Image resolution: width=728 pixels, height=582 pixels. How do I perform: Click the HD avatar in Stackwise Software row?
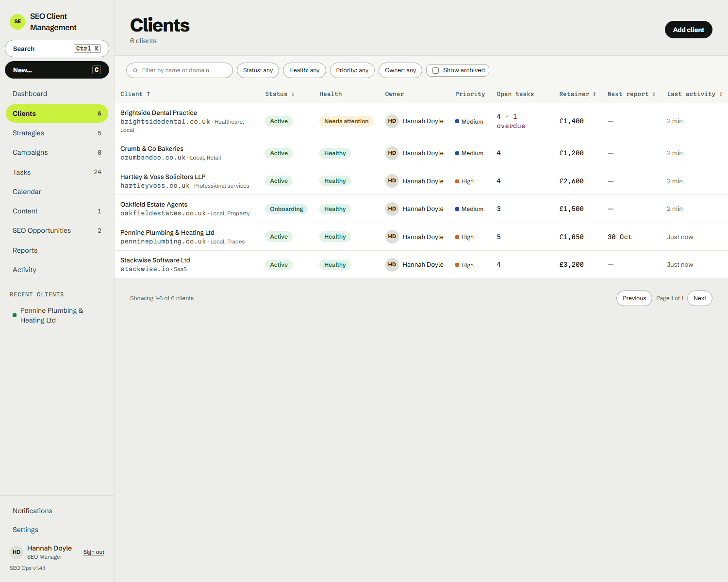point(392,265)
